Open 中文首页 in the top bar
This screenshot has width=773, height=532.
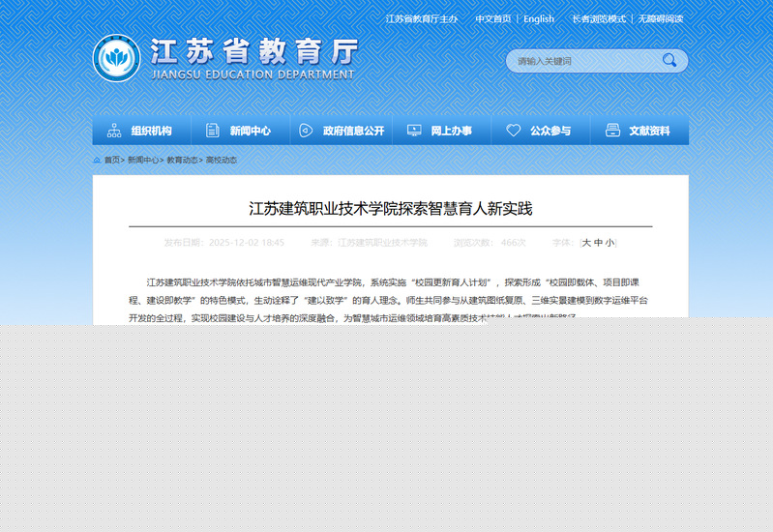click(x=492, y=18)
